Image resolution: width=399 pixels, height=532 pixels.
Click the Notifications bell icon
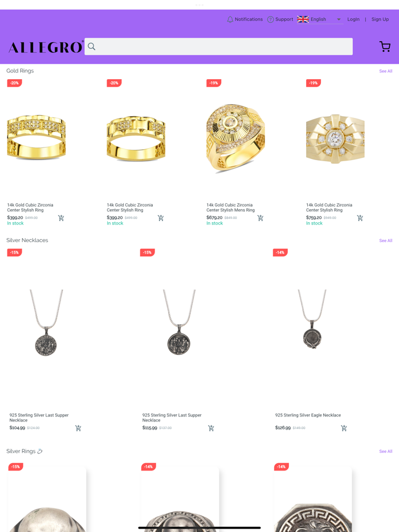pyautogui.click(x=230, y=19)
